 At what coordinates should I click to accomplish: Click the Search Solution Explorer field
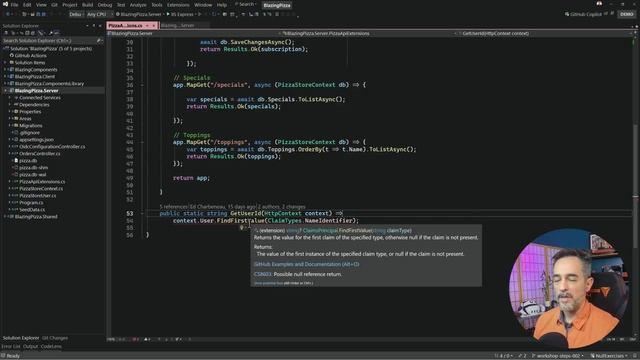(x=50, y=41)
